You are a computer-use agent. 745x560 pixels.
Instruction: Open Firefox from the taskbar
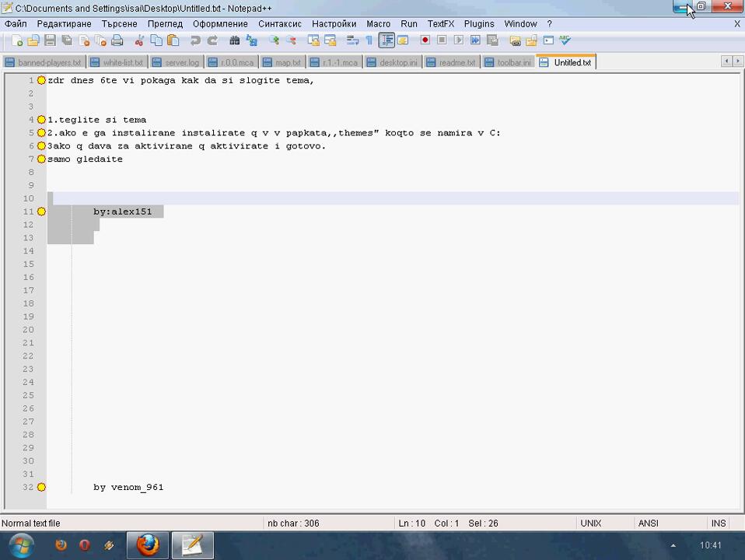(148, 545)
